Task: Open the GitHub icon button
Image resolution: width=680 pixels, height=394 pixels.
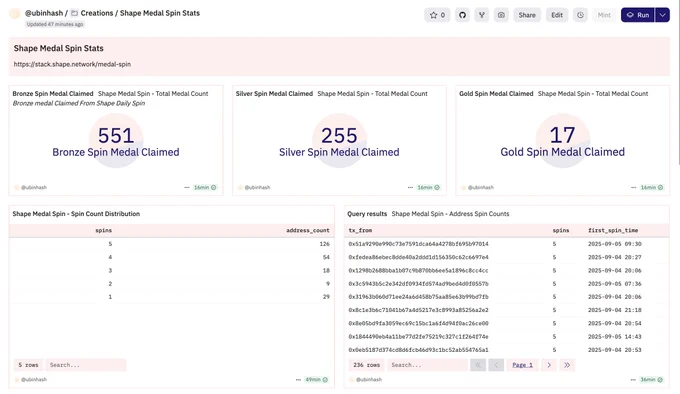Action: (x=462, y=15)
